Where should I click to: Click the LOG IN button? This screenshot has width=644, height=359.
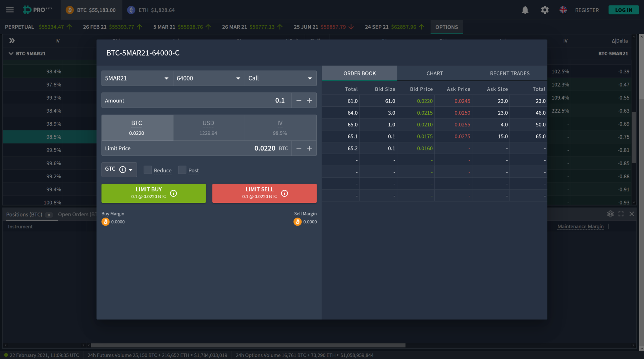[624, 10]
